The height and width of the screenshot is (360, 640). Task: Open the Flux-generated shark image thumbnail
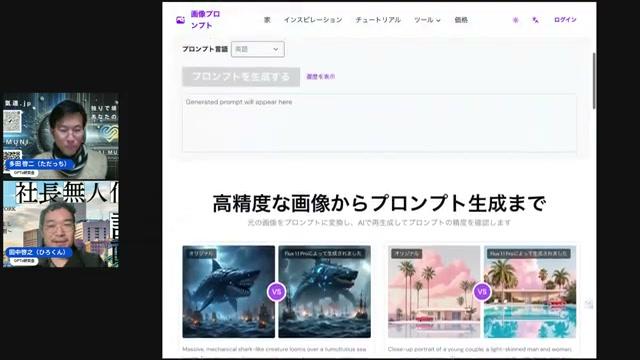324,291
